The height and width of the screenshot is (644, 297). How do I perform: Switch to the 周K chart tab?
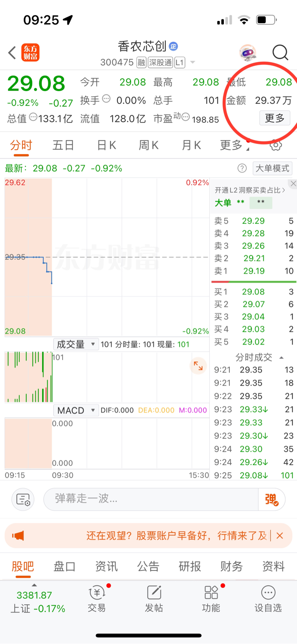(x=148, y=146)
